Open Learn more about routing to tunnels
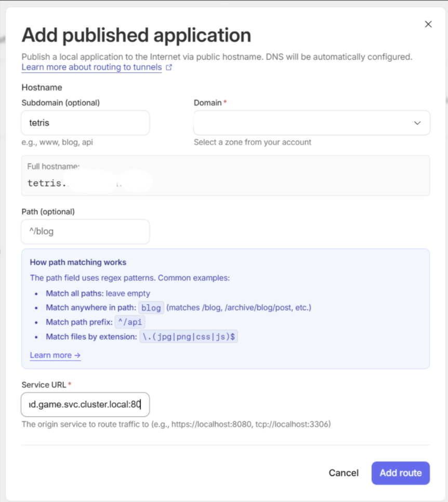The height and width of the screenshot is (502, 448). [91, 68]
